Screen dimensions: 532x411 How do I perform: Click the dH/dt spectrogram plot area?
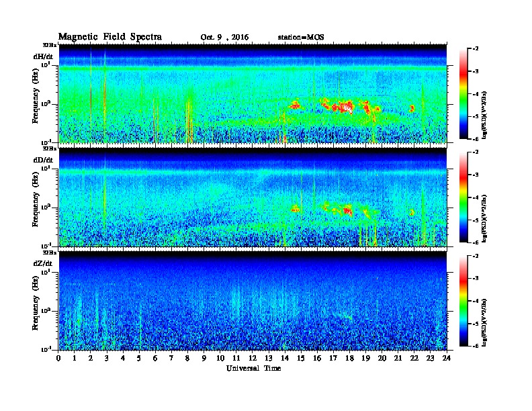[x=253, y=93]
